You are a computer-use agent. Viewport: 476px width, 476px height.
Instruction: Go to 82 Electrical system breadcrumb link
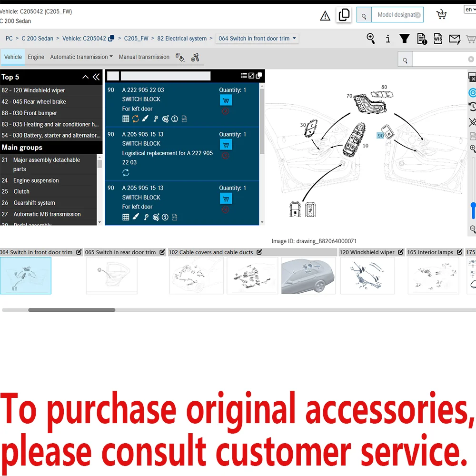click(x=182, y=39)
